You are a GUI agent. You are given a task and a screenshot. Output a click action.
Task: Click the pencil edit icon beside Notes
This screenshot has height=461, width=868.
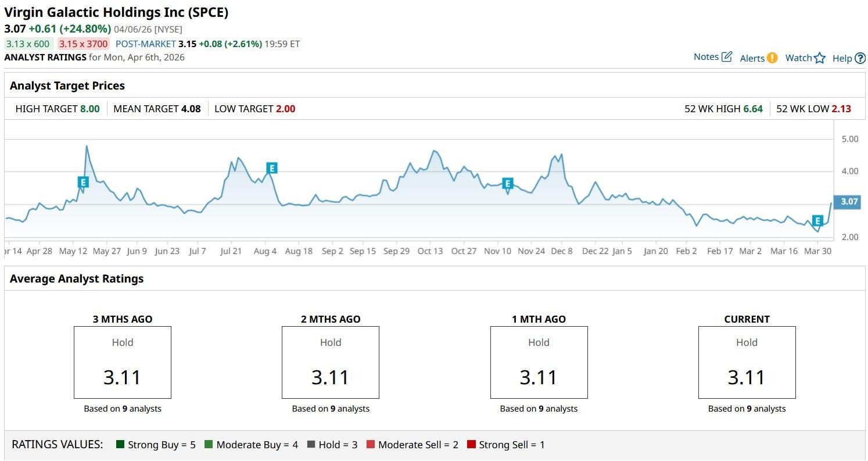[x=727, y=56]
